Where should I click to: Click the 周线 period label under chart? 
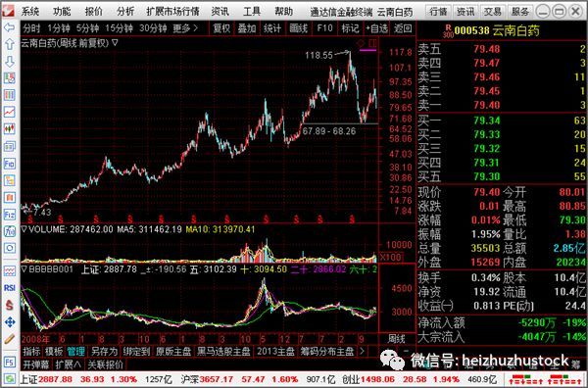pyautogui.click(x=396, y=339)
